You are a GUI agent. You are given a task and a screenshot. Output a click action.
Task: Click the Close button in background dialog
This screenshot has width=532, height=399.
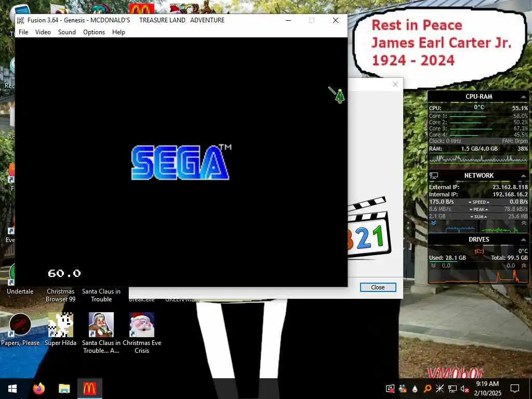[x=378, y=287]
